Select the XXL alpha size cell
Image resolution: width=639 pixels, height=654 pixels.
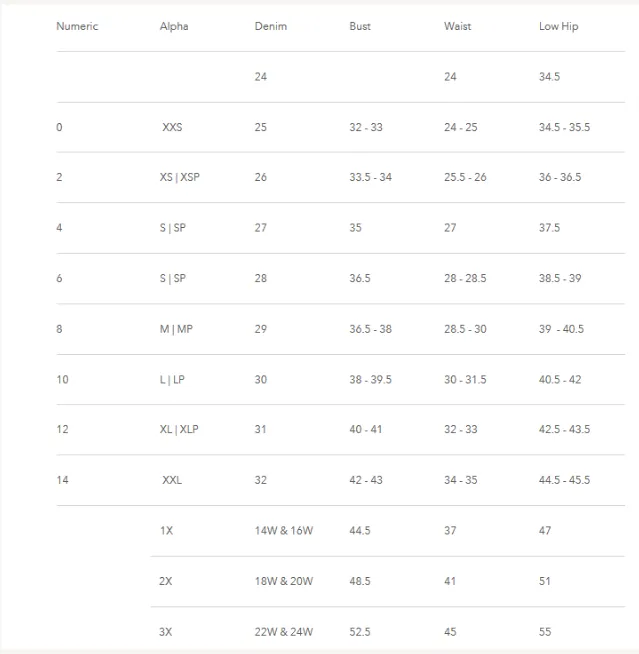click(172, 480)
